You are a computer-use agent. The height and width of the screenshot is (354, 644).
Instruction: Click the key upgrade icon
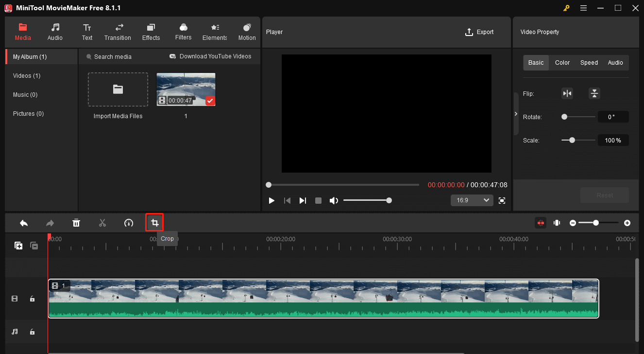click(566, 8)
